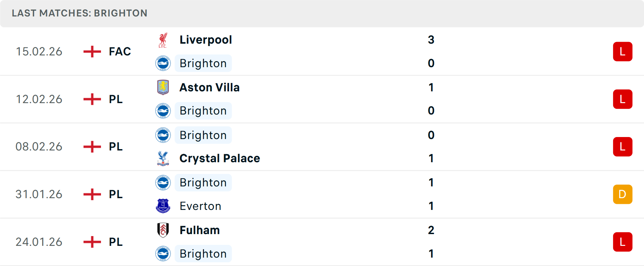
Task: Open the Liverpool team link
Action: 206,40
